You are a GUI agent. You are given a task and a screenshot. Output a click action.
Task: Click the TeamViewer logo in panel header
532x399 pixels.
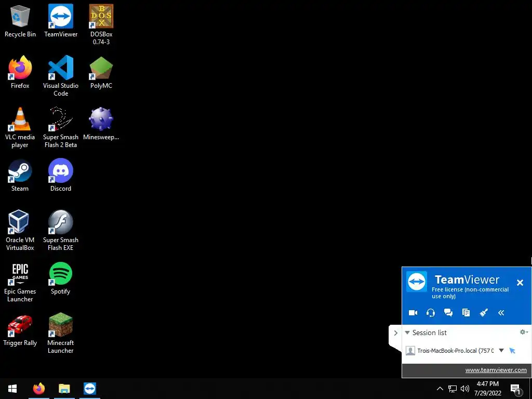pyautogui.click(x=417, y=282)
